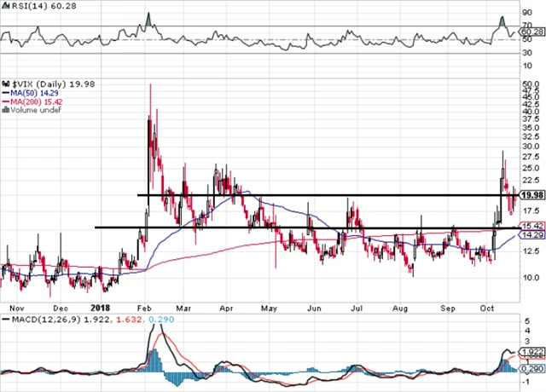Click the 50.0 top price axis label

pyautogui.click(x=530, y=84)
